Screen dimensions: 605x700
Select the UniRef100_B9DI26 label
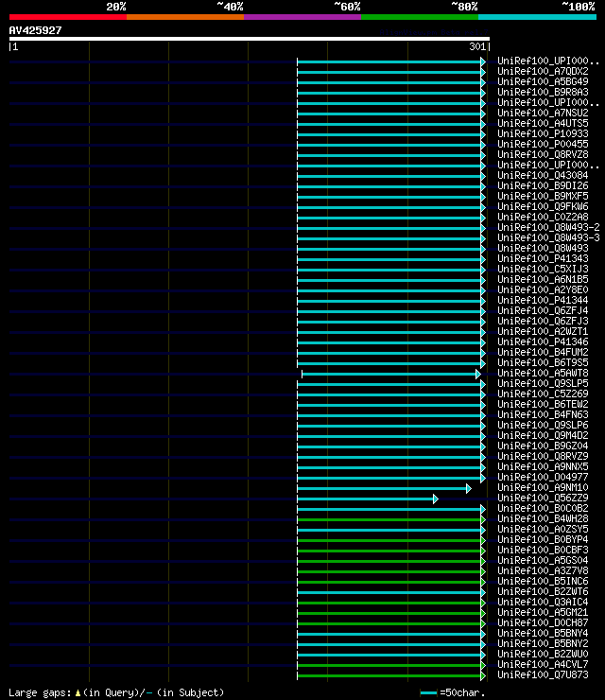point(543,185)
